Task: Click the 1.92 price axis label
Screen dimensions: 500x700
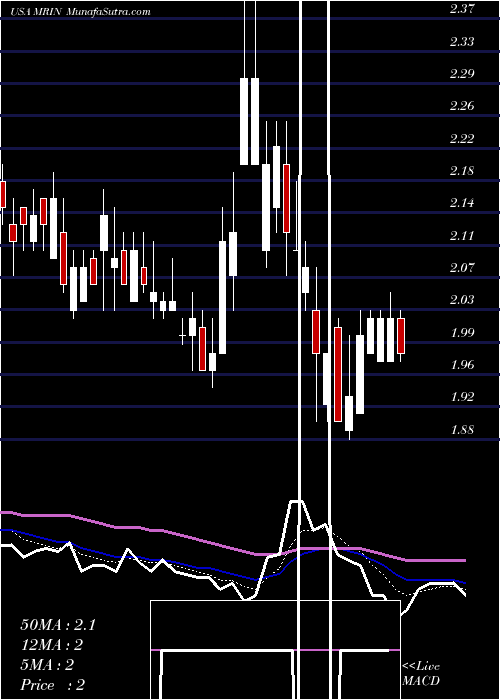Action: (x=462, y=396)
